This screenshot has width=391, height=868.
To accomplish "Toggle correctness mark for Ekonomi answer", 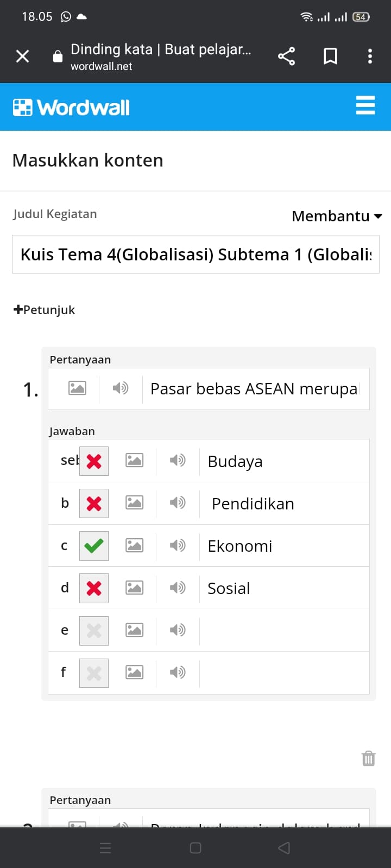I will pos(94,546).
